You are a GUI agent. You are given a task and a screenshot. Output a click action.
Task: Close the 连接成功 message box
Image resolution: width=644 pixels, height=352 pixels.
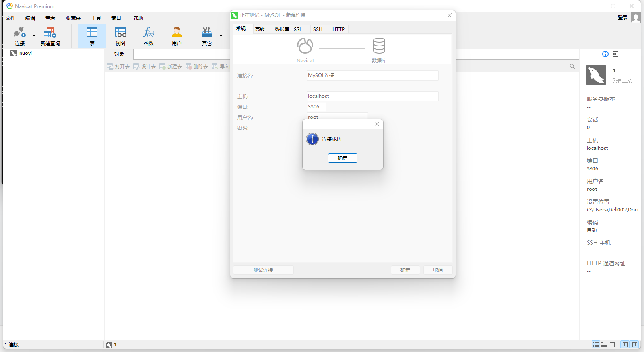(x=377, y=124)
